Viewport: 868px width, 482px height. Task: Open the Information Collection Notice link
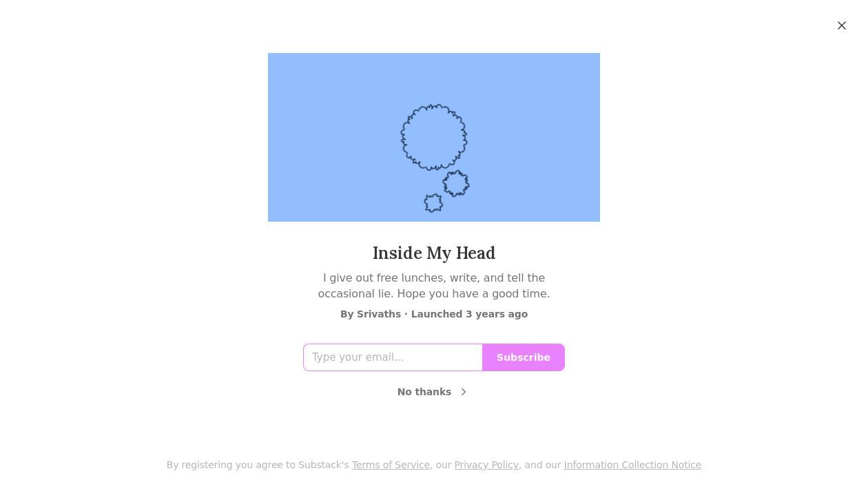tap(632, 465)
